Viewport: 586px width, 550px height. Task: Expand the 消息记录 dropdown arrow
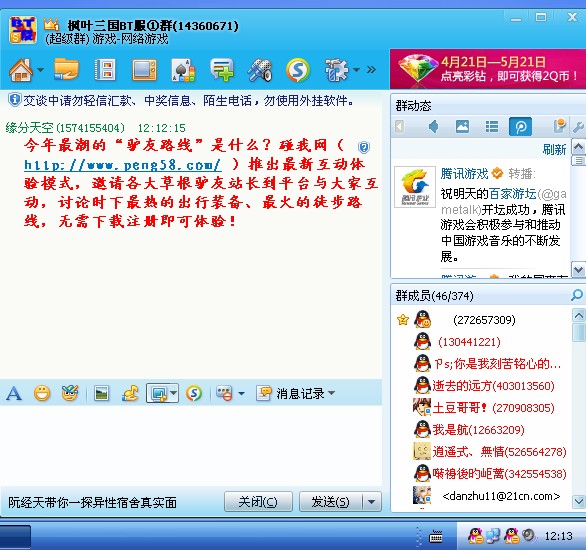[x=331, y=393]
